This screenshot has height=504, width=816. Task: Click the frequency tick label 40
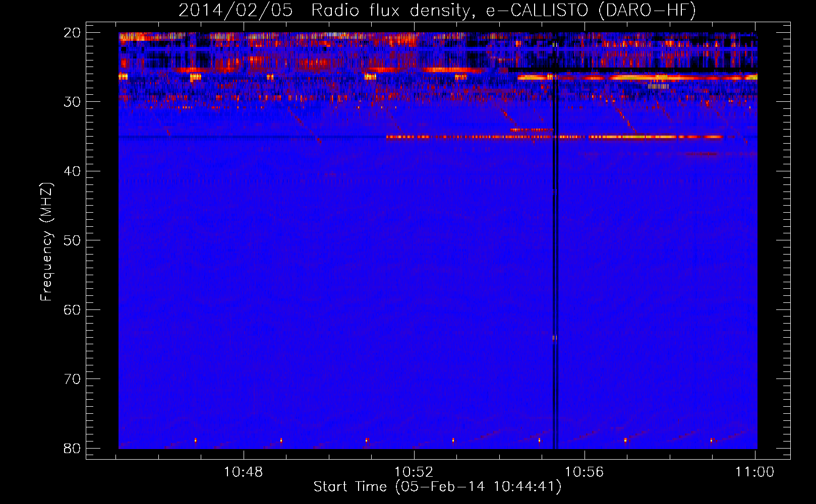click(x=72, y=171)
